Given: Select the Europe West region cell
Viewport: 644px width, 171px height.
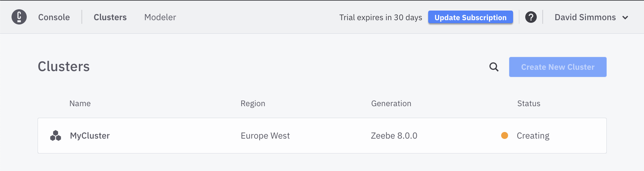Looking at the screenshot, I should [265, 136].
